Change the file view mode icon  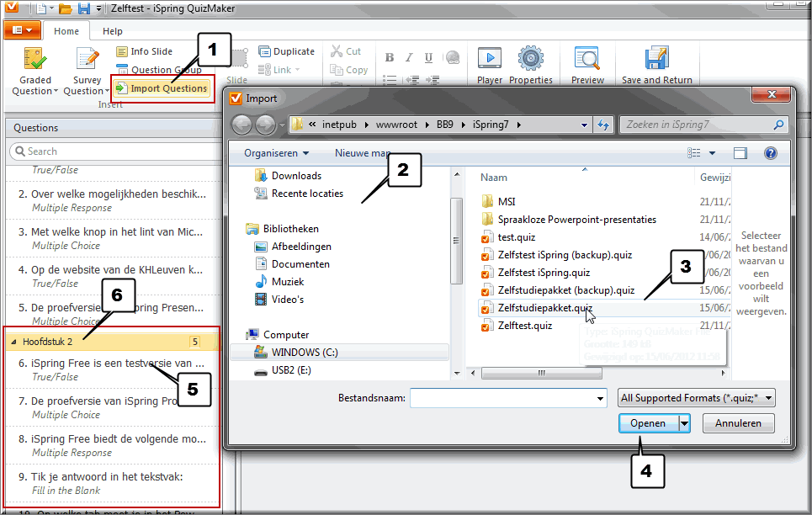click(x=693, y=153)
